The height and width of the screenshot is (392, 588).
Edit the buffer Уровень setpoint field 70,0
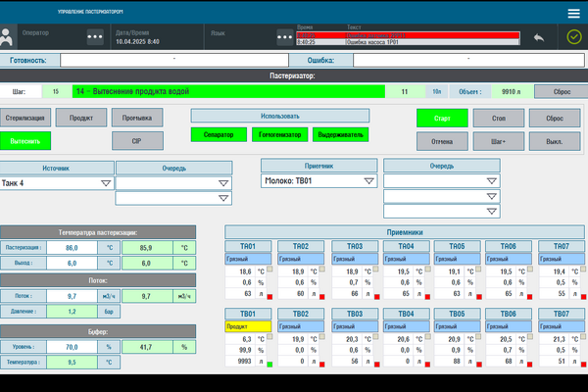click(x=72, y=347)
